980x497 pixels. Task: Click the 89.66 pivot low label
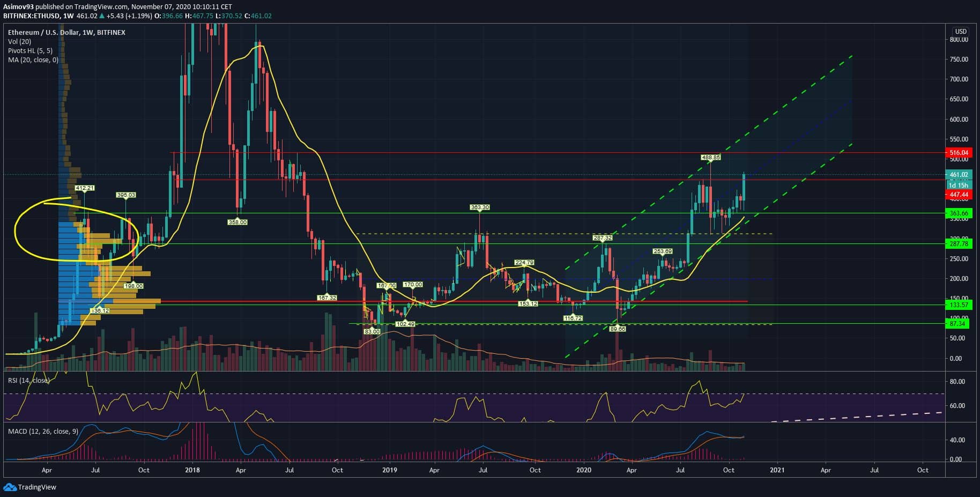tap(618, 329)
